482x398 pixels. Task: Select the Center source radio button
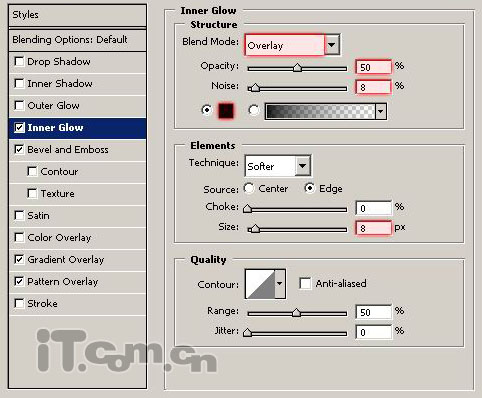point(249,188)
